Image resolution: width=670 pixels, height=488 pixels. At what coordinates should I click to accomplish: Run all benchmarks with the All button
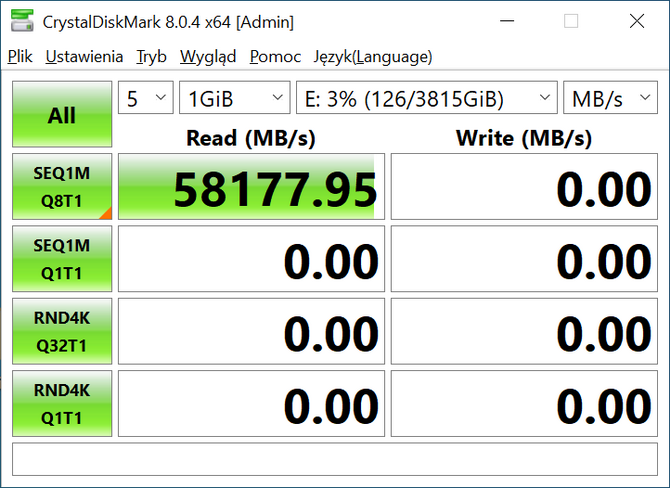coord(62,114)
